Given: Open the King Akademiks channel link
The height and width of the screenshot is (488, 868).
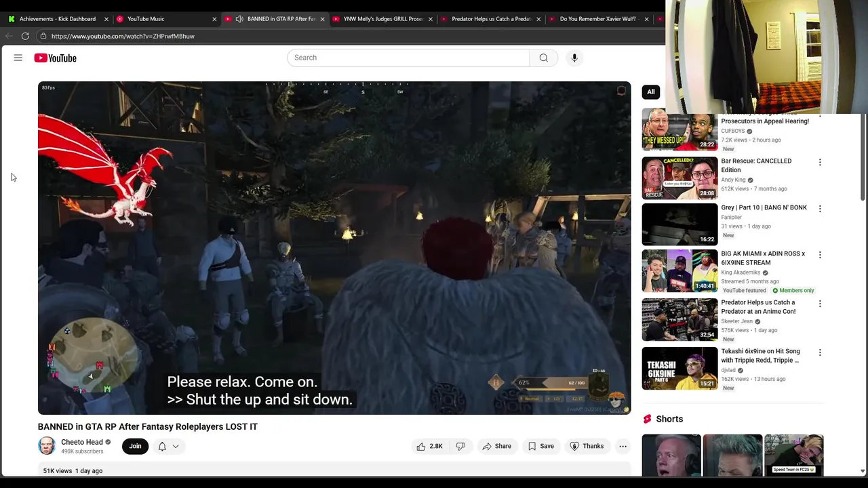Looking at the screenshot, I should [741, 272].
